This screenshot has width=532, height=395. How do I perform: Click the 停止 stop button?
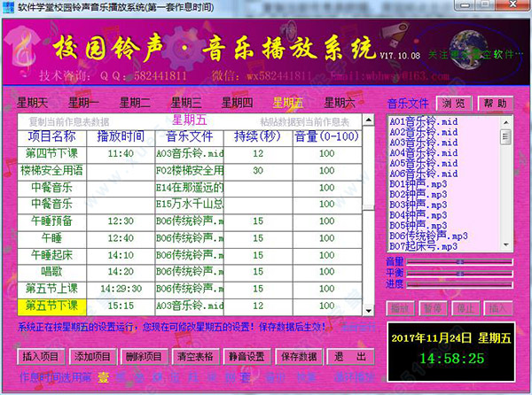[x=465, y=308]
